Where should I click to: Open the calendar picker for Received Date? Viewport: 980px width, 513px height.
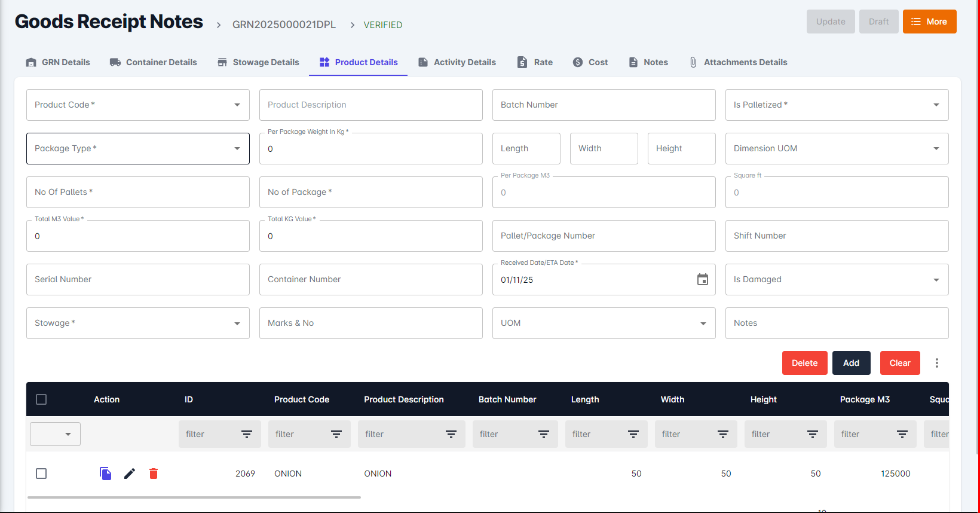pyautogui.click(x=702, y=280)
